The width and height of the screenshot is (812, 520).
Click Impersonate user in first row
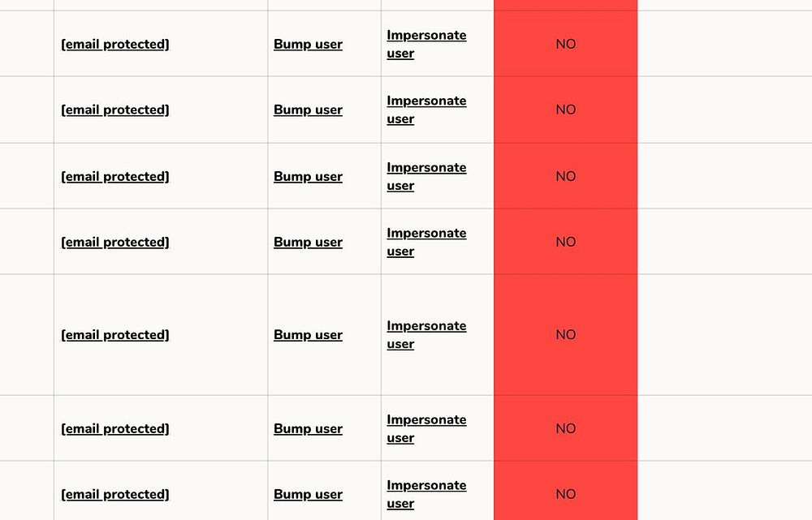coord(426,45)
